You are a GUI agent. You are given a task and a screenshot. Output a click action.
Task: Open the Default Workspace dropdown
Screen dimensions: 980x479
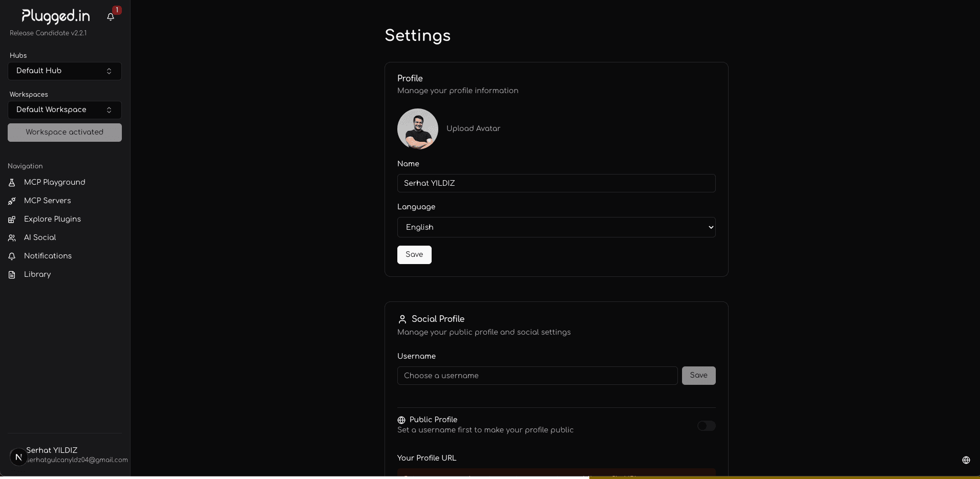65,110
